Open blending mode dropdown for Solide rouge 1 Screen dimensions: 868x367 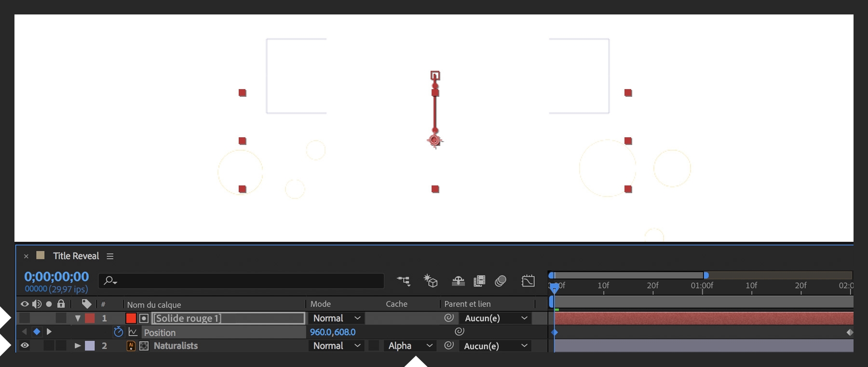pyautogui.click(x=337, y=318)
